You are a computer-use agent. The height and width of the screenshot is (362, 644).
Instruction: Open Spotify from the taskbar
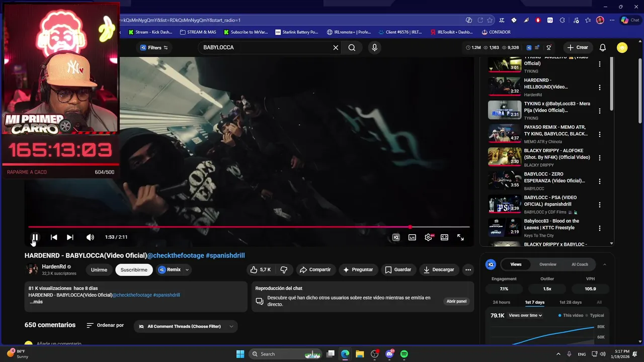tap(404, 354)
